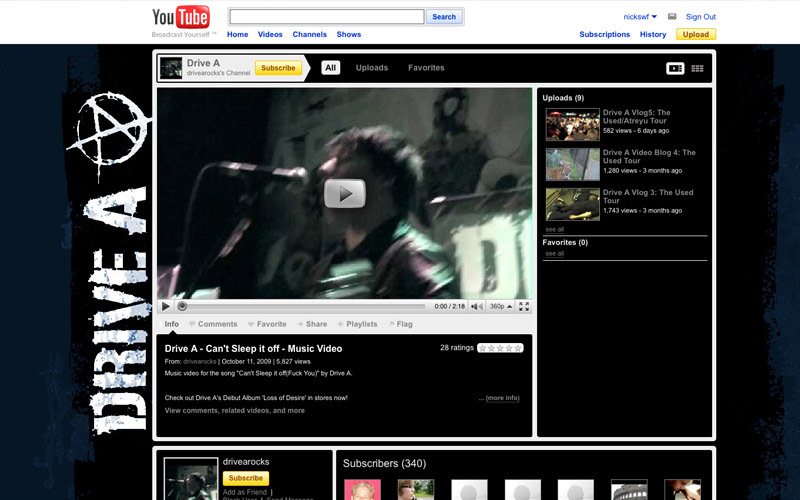The width and height of the screenshot is (800, 500).
Task: Click the 'Uploads (9)' heading
Action: click(563, 98)
